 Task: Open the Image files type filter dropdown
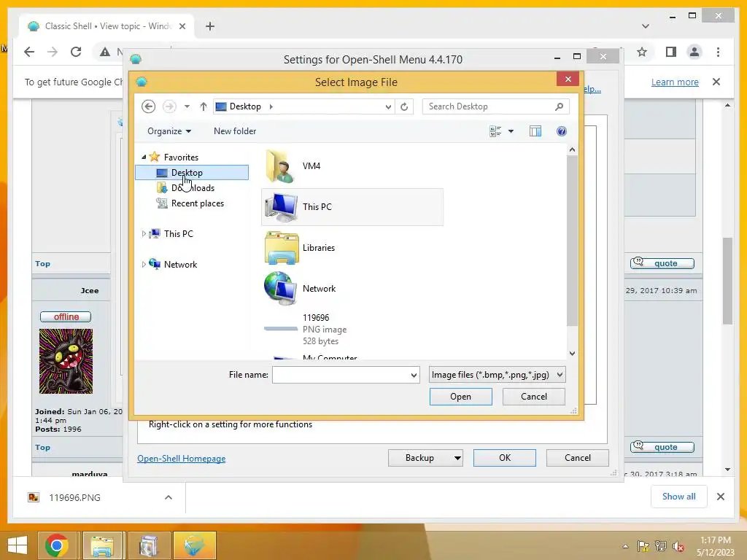[497, 375]
